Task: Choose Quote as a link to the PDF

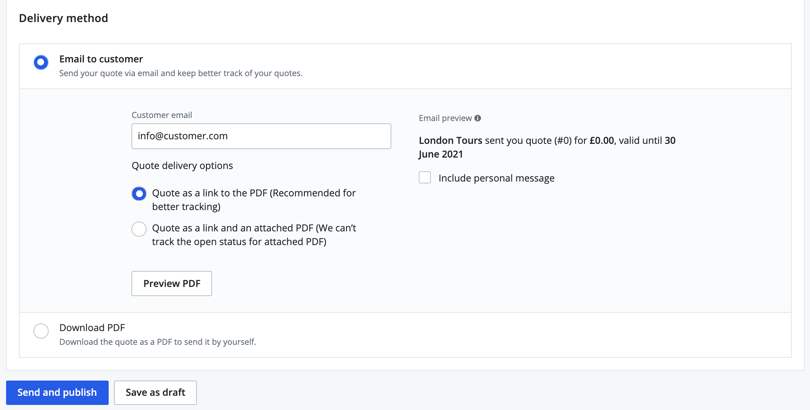Action: [x=139, y=194]
